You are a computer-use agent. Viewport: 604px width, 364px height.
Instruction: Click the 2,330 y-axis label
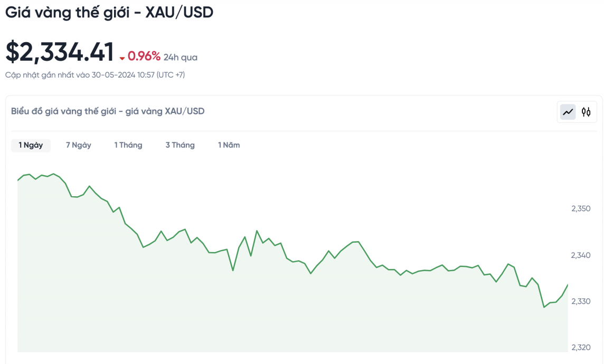pyautogui.click(x=581, y=301)
